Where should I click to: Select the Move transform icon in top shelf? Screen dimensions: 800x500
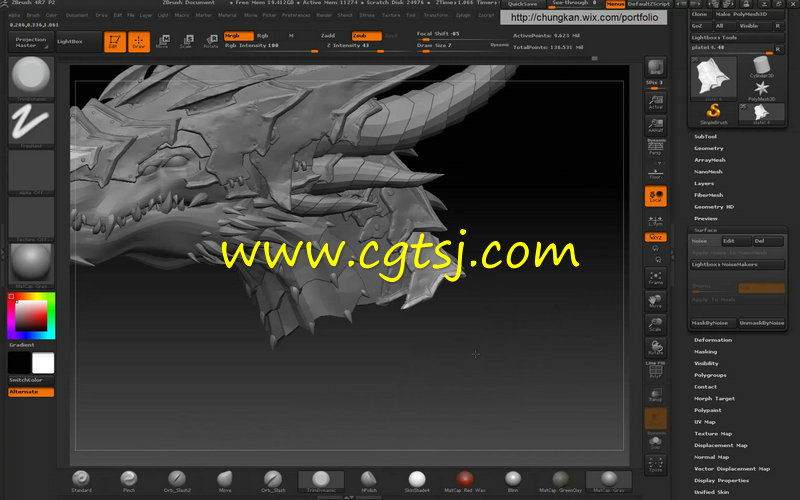163,42
